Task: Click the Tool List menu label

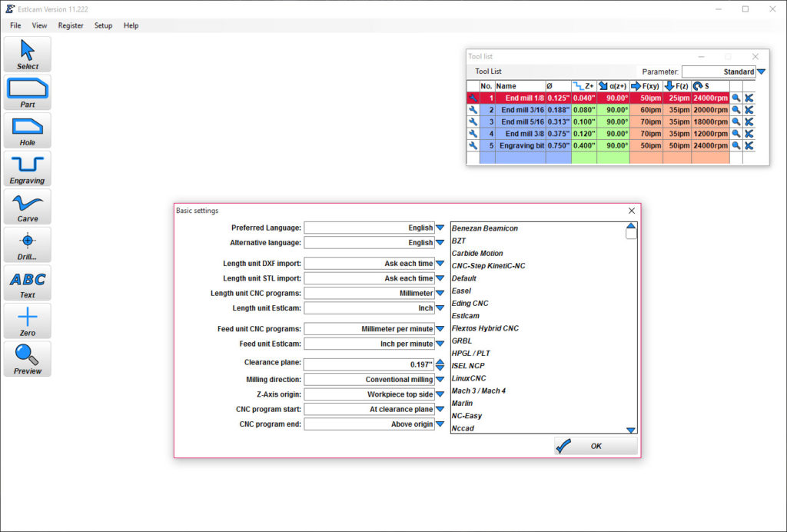Action: pyautogui.click(x=488, y=71)
